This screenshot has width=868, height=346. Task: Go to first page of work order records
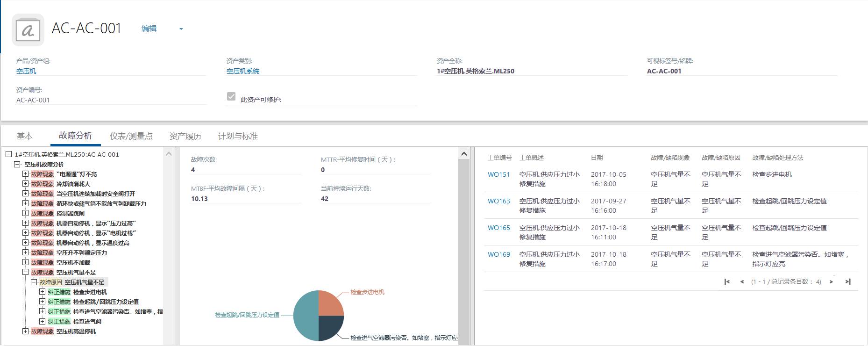[x=727, y=281]
